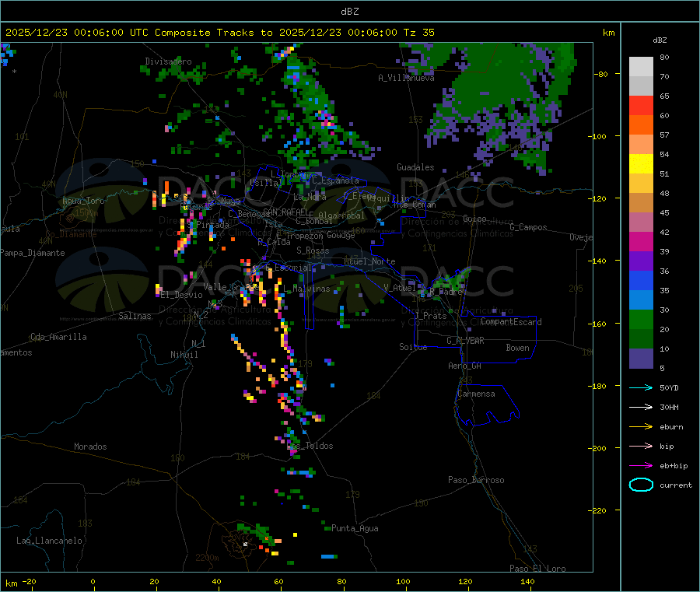Select the 20 dBZ green color swatch
700x592 pixels.
[641, 319]
